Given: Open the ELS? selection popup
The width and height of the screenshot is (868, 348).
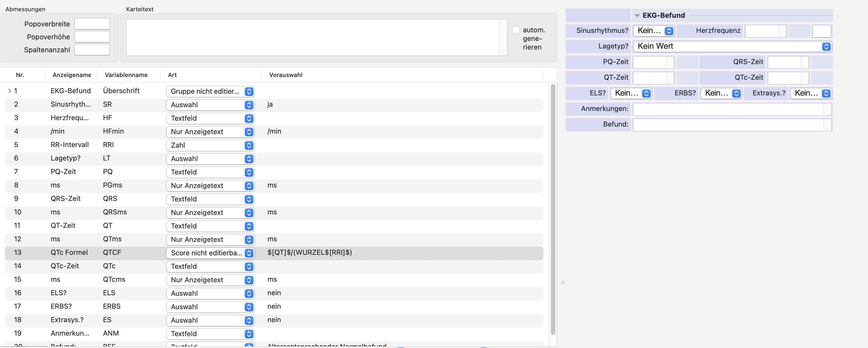Looking at the screenshot, I should tap(631, 93).
